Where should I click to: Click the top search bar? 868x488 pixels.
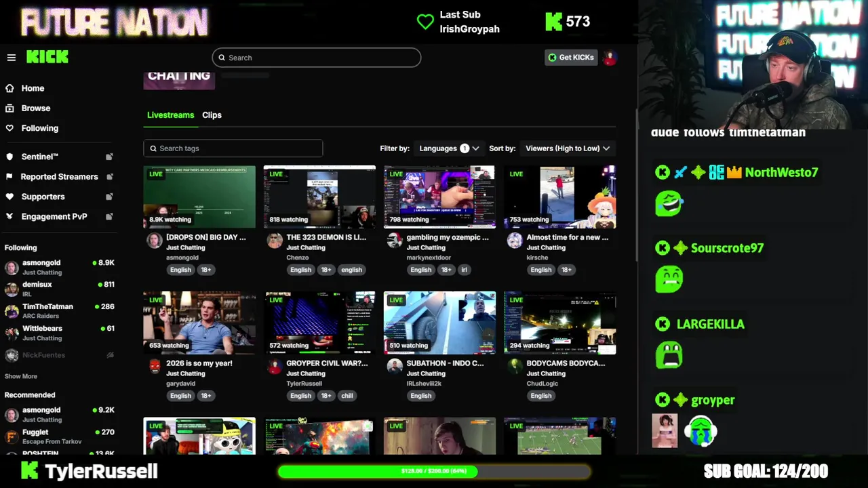click(317, 58)
